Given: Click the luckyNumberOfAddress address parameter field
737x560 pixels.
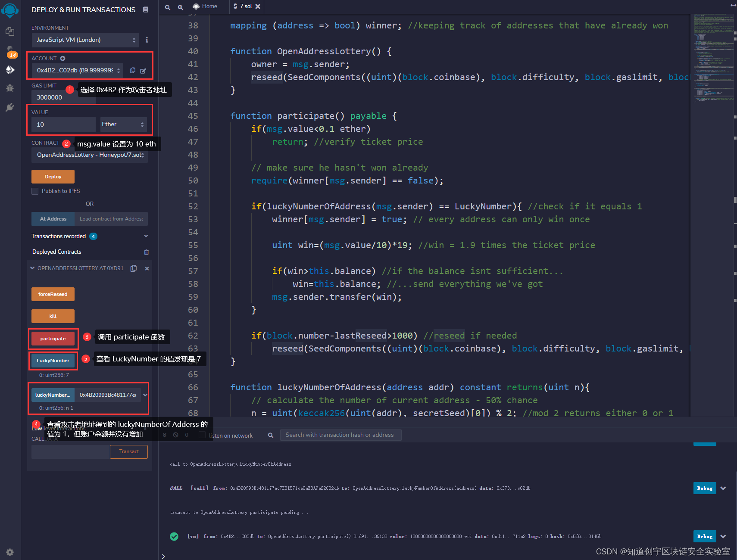Looking at the screenshot, I should [x=108, y=395].
